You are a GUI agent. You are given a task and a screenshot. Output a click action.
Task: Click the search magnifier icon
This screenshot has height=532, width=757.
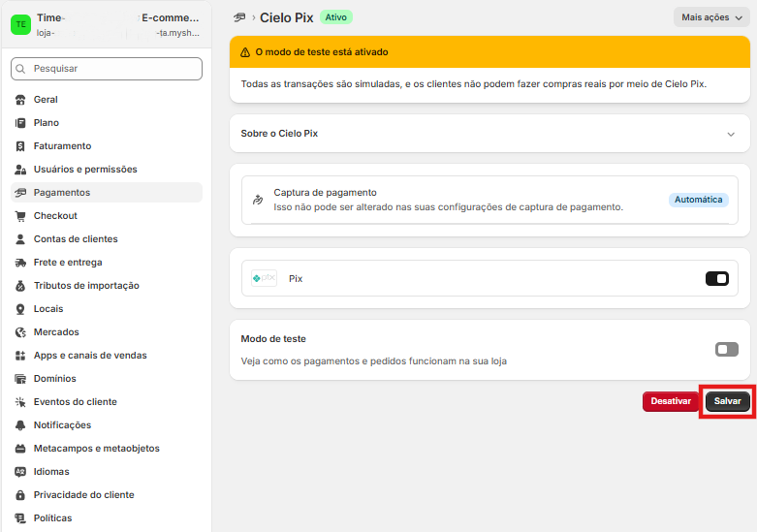point(20,69)
